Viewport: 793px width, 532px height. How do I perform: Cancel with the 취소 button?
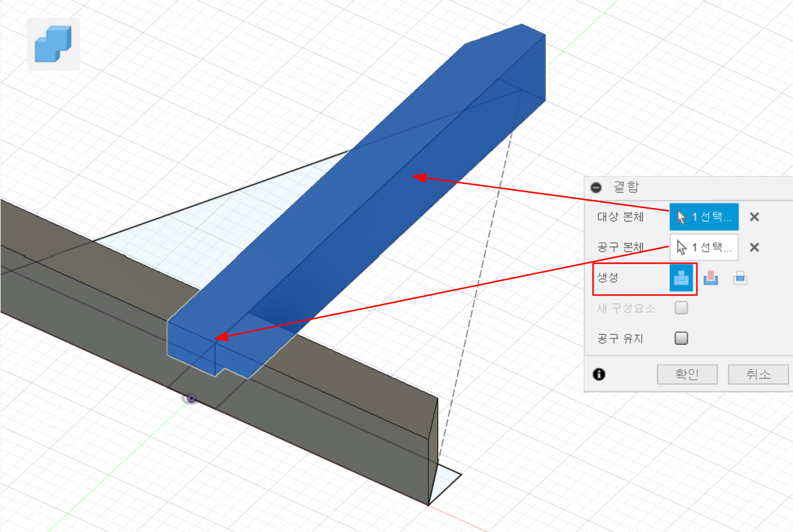point(758,374)
